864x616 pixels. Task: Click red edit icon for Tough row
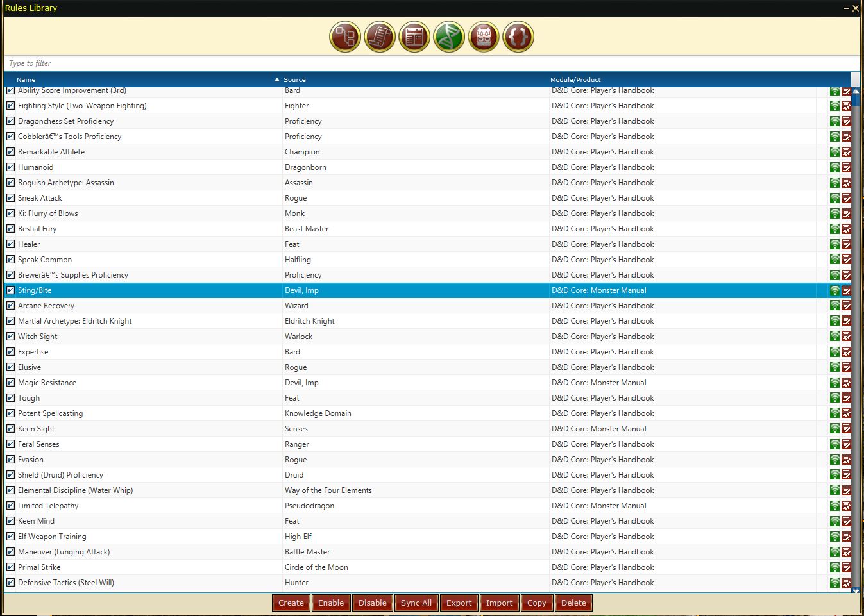(846, 398)
